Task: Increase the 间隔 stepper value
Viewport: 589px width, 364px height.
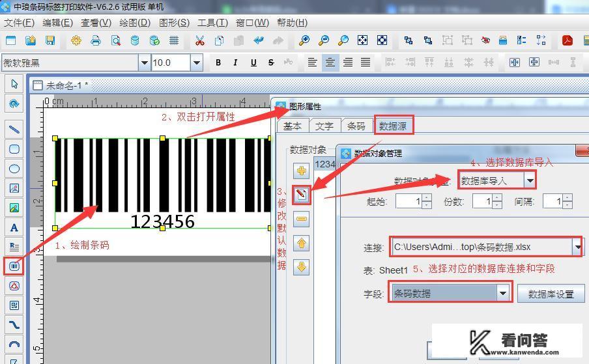Action: coord(567,198)
